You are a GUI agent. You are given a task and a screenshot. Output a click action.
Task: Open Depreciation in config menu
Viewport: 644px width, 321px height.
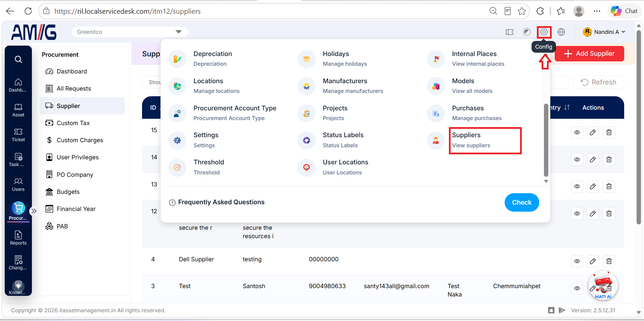(x=213, y=59)
